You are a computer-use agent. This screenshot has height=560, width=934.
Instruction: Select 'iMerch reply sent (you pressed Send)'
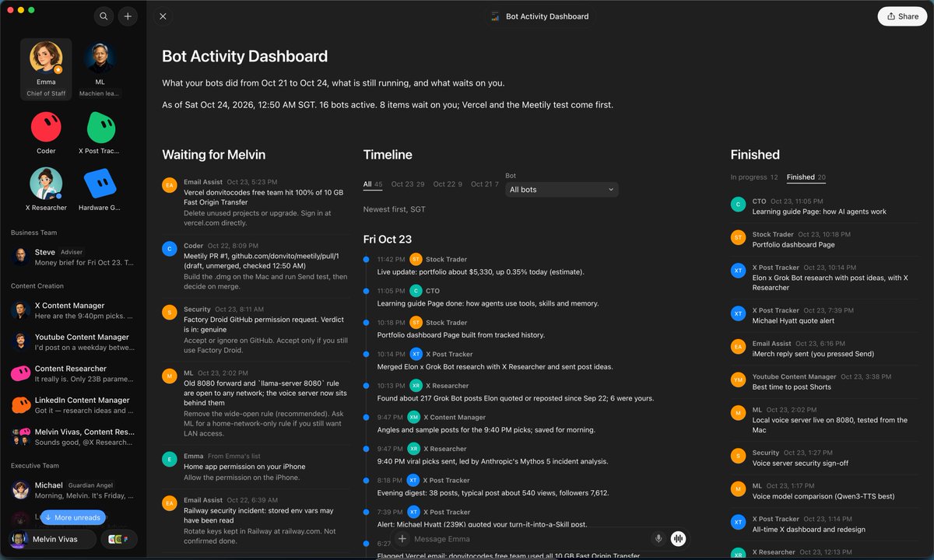813,354
